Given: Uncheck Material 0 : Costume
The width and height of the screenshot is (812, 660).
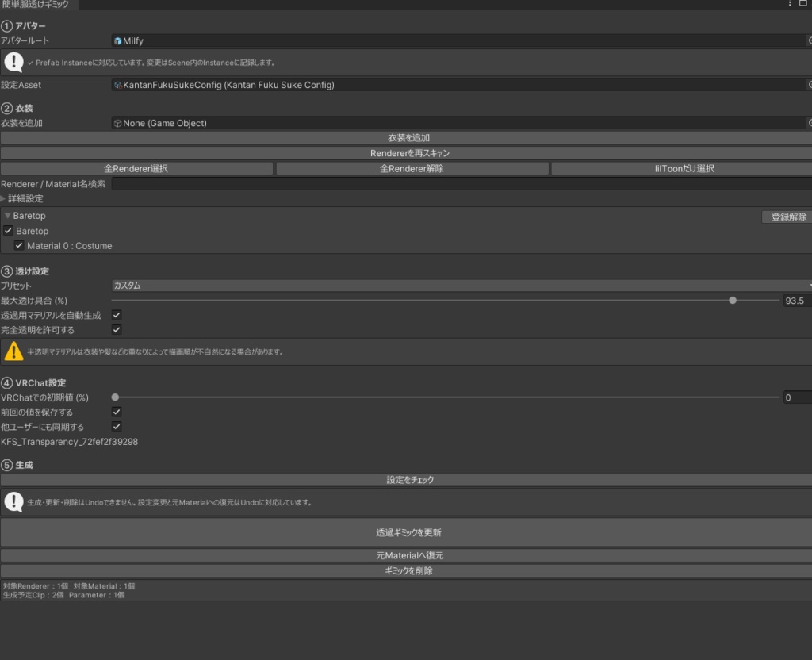Looking at the screenshot, I should (x=19, y=246).
